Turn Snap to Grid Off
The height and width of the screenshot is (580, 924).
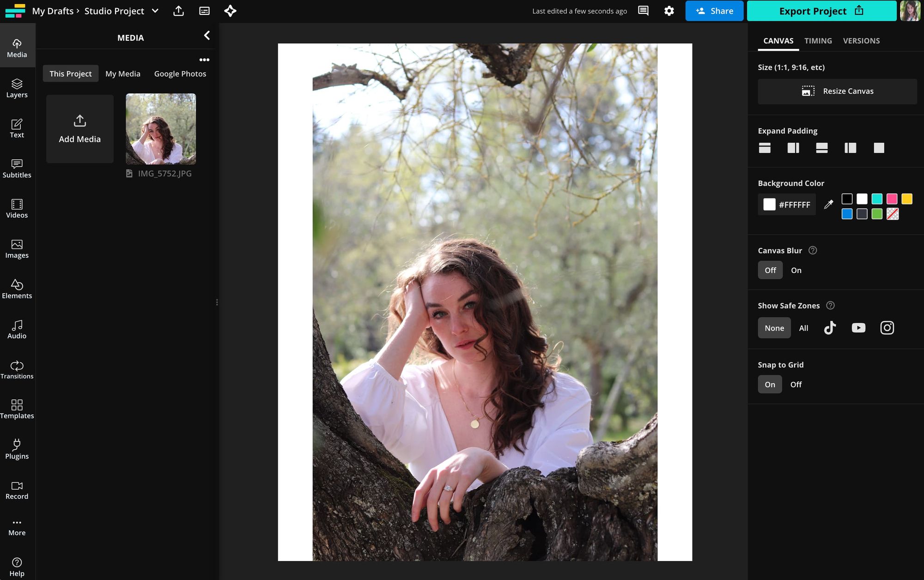point(796,384)
